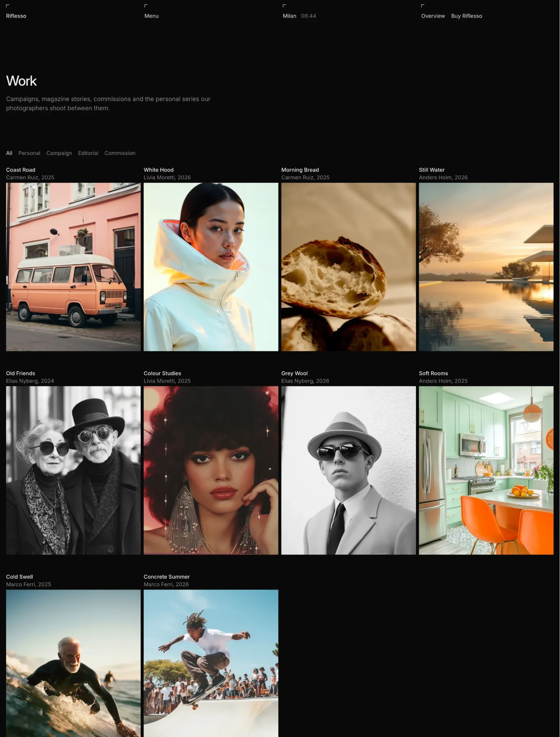Open the Still Water sunset image

coord(486,267)
